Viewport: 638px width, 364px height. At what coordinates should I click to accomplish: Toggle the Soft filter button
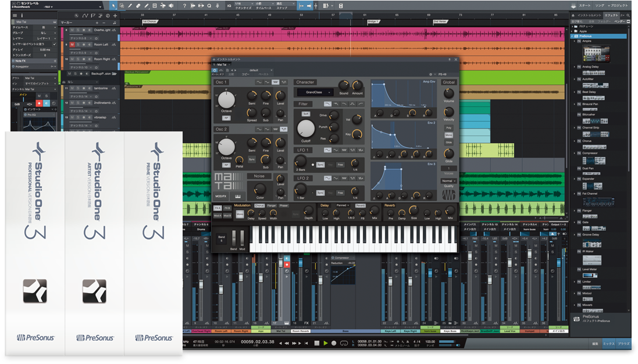[305, 114]
